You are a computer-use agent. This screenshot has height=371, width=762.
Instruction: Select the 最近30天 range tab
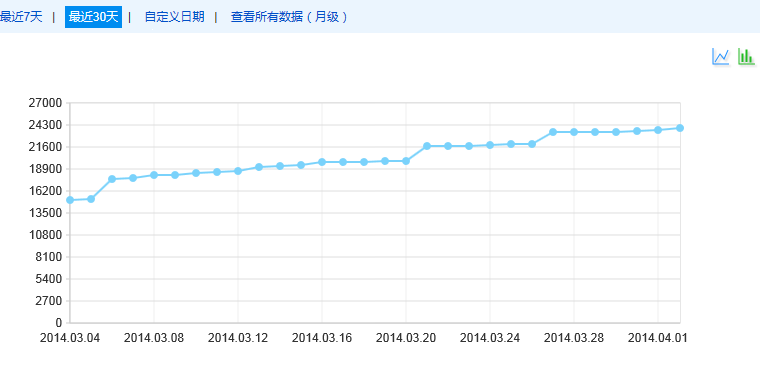point(93,17)
